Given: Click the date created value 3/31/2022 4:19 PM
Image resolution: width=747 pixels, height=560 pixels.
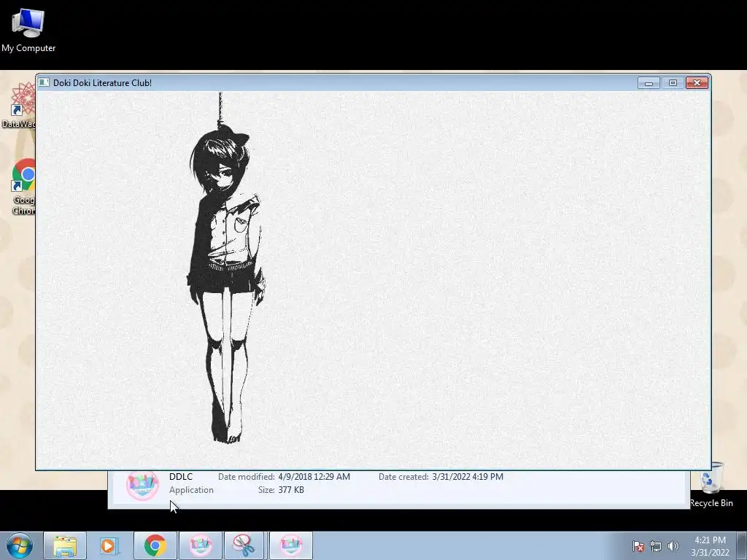Looking at the screenshot, I should coord(468,477).
